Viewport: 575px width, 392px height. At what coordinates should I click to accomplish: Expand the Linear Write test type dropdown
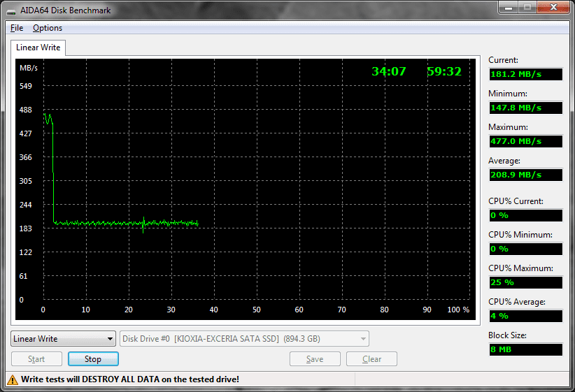[x=63, y=339]
